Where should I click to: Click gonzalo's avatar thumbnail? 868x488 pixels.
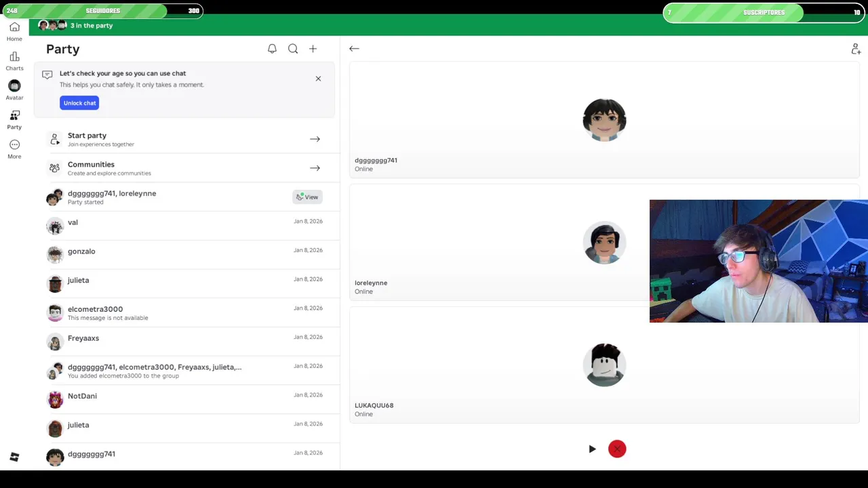(x=55, y=255)
